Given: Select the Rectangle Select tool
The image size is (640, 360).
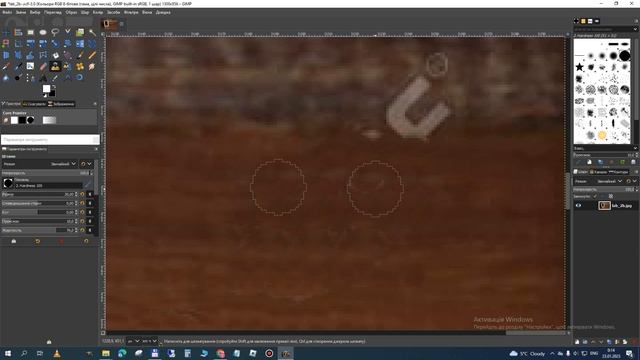Looking at the screenshot, I should [x=31, y=32].
